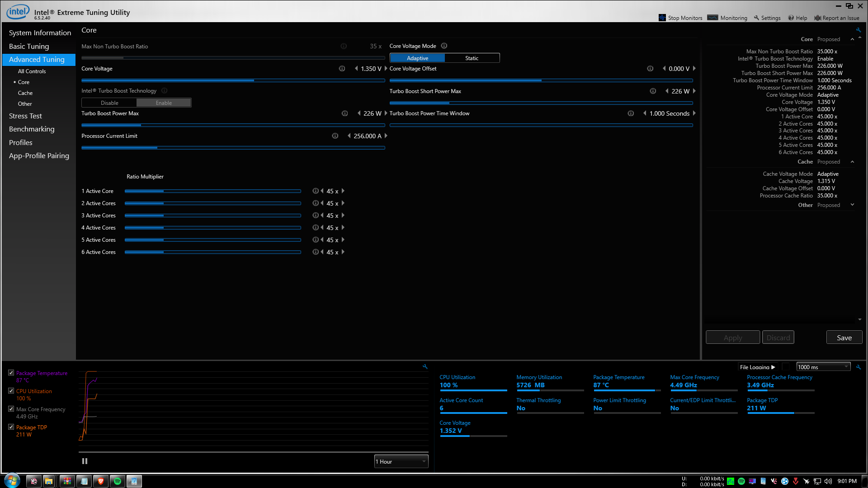
Task: Click info icon for 1 Active Core
Action: tap(316, 191)
